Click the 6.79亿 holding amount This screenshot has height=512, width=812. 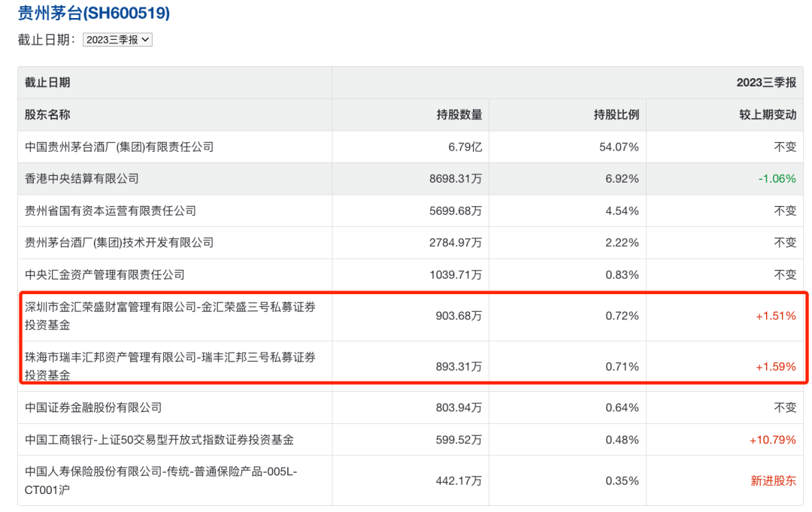coord(465,147)
